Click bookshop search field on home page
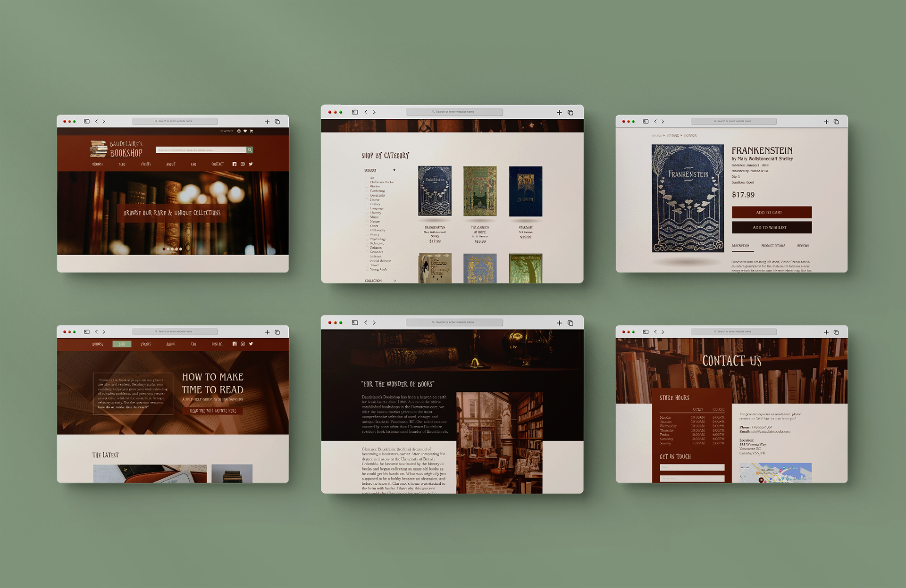The height and width of the screenshot is (588, 906). (201, 150)
